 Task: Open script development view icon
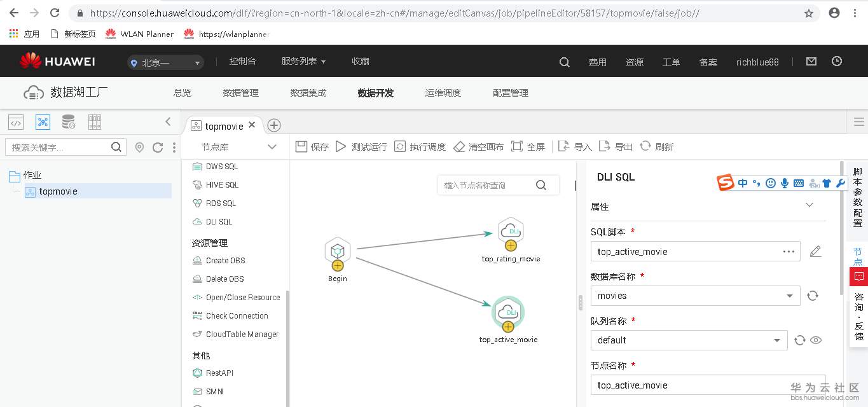[x=16, y=122]
